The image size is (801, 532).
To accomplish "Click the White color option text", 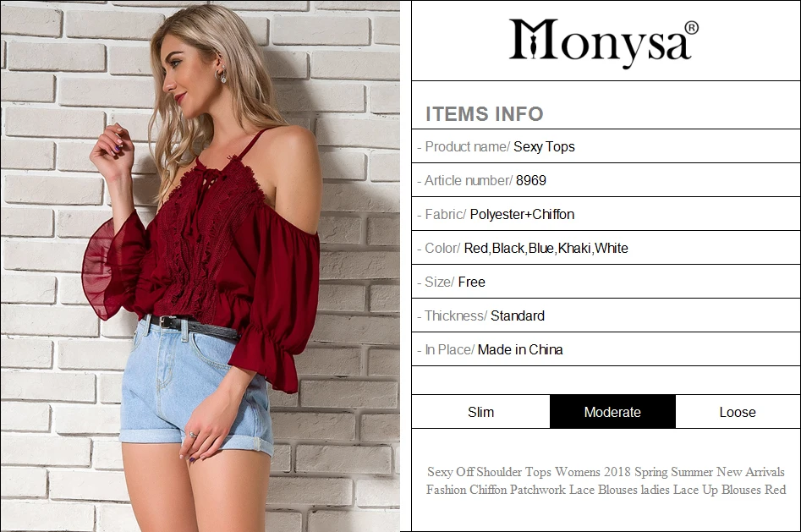I will coord(612,249).
